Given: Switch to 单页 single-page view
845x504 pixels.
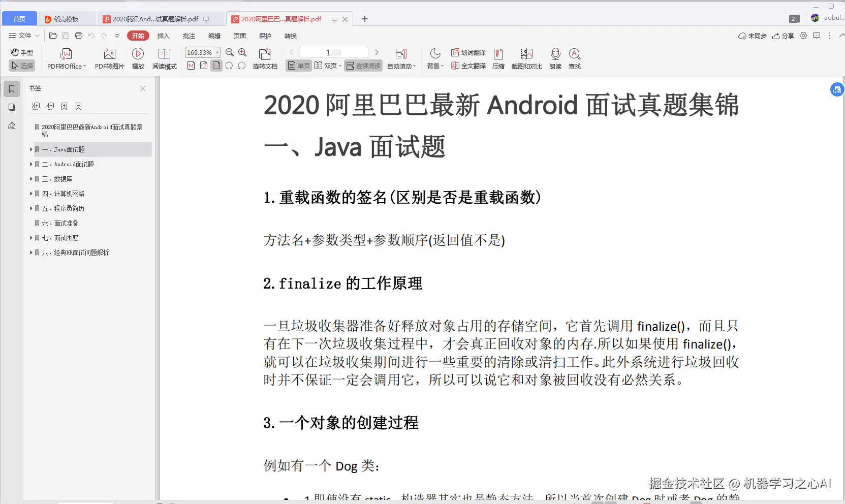Looking at the screenshot, I should [299, 66].
